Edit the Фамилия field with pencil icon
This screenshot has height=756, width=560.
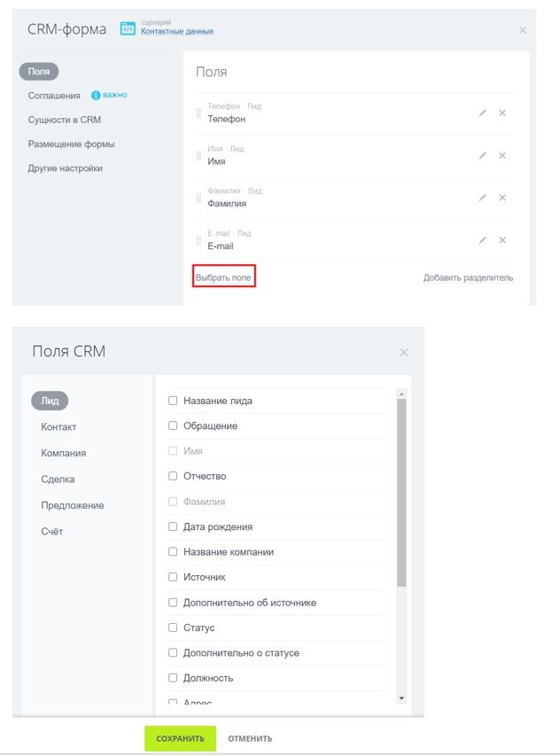pos(482,198)
